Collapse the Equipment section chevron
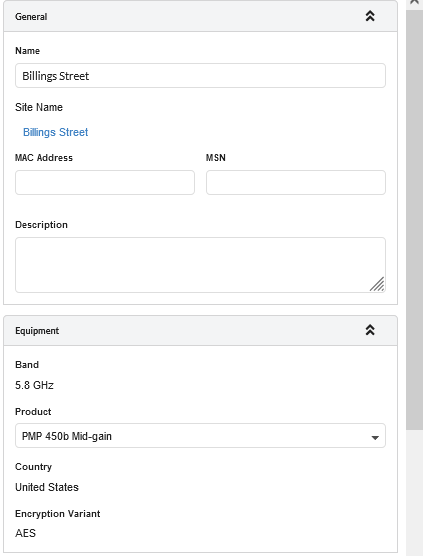 point(370,330)
